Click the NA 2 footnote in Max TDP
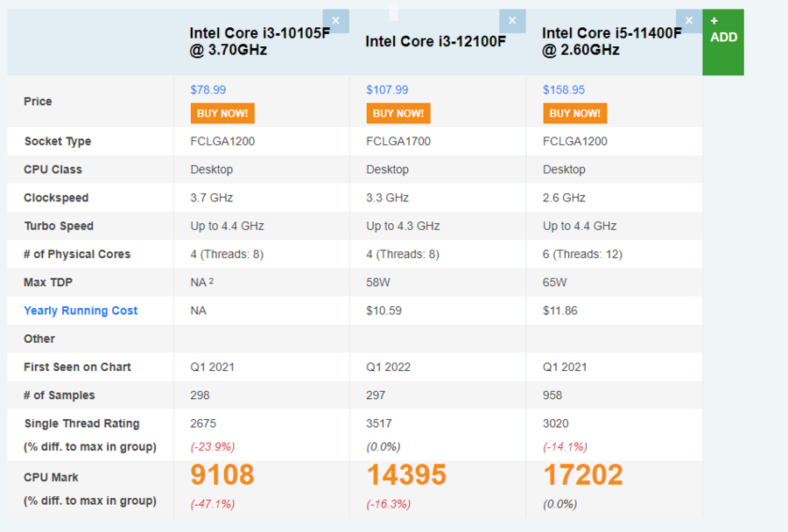Viewport: 788px width, 532px height. pos(202,283)
